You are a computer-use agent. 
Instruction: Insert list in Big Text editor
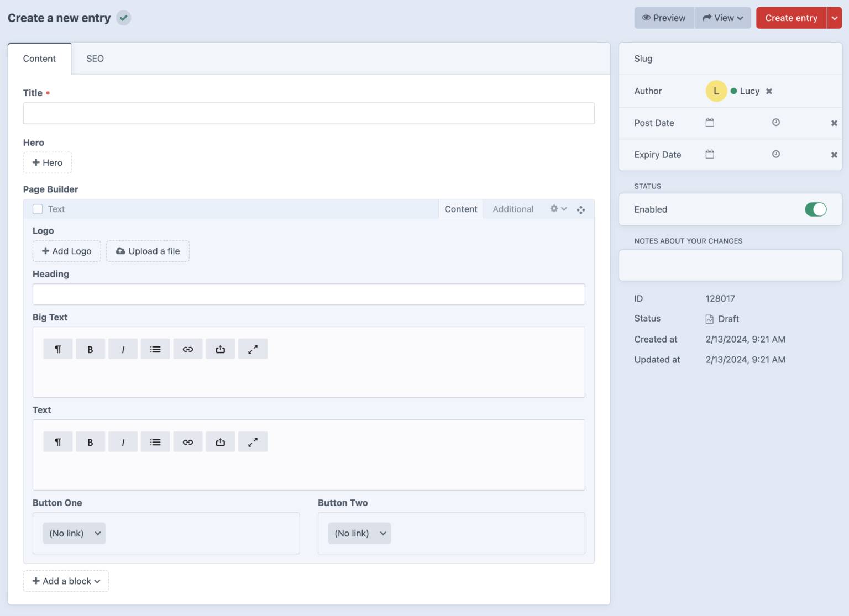(155, 349)
